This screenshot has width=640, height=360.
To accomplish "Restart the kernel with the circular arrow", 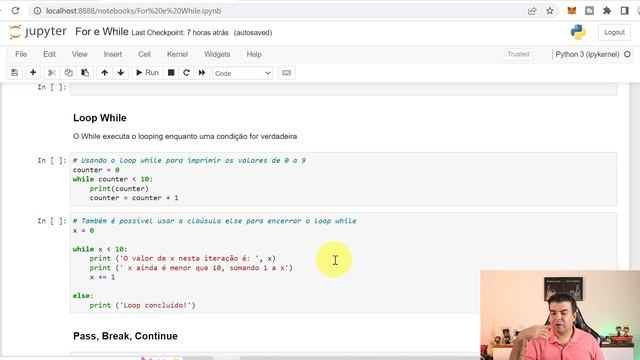I will click(186, 73).
